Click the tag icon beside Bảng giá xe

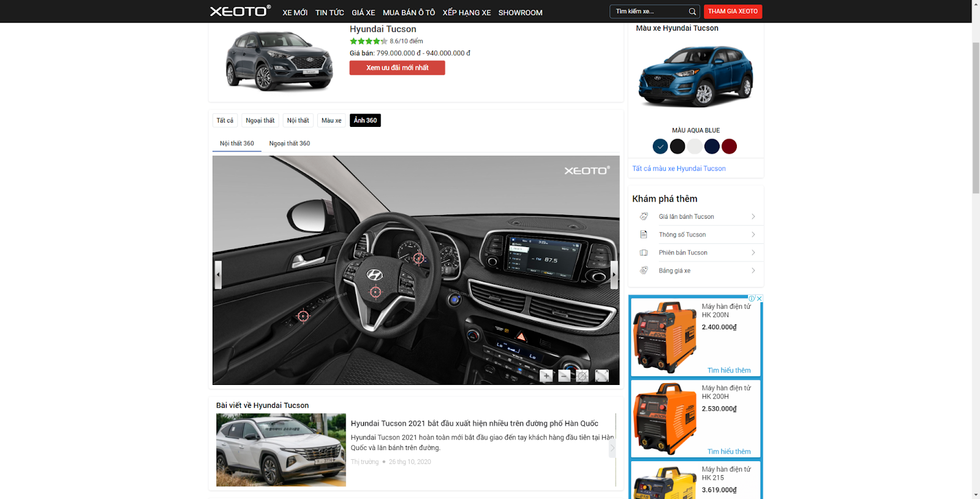point(644,270)
